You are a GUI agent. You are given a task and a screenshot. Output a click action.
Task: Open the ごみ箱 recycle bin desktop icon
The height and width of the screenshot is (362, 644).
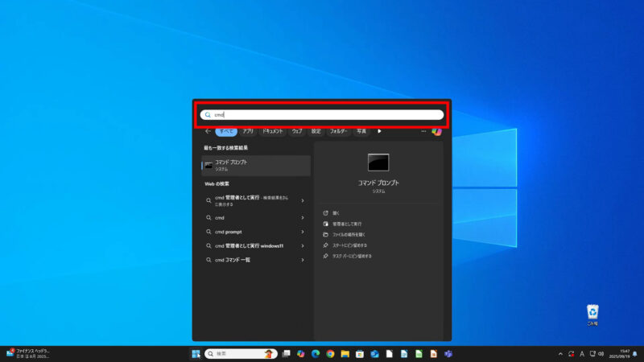point(592,313)
